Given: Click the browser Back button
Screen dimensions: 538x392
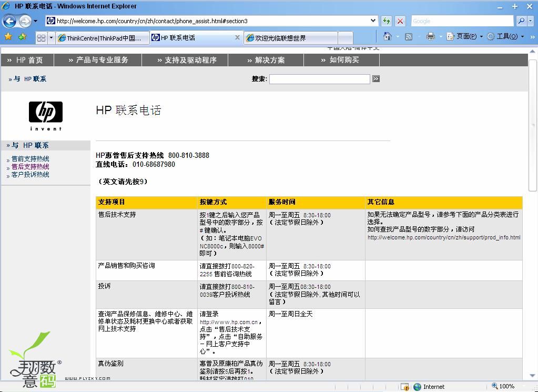Looking at the screenshot, I should 9,21.
